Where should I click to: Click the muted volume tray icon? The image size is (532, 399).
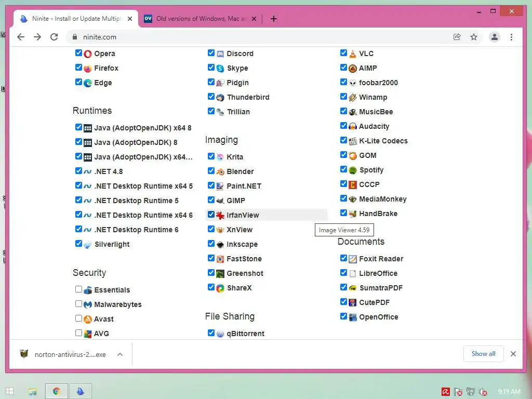(x=483, y=392)
